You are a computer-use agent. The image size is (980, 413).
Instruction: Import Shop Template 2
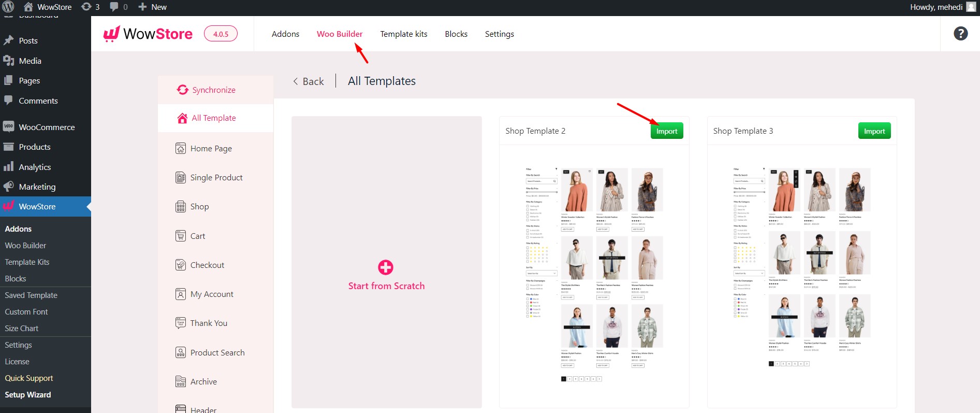tap(667, 131)
